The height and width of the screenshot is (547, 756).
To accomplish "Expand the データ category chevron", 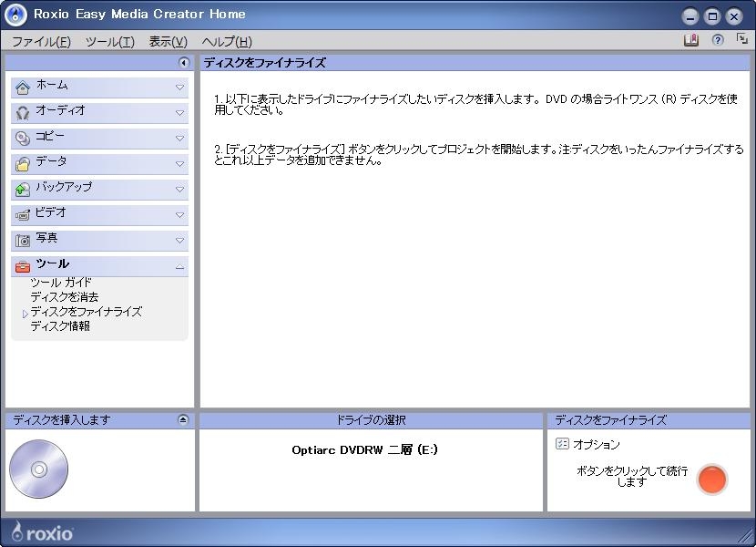I will pos(179,164).
